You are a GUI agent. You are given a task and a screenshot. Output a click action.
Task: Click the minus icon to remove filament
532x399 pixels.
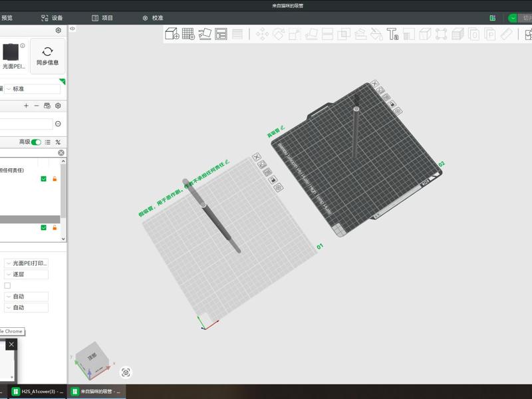37,106
